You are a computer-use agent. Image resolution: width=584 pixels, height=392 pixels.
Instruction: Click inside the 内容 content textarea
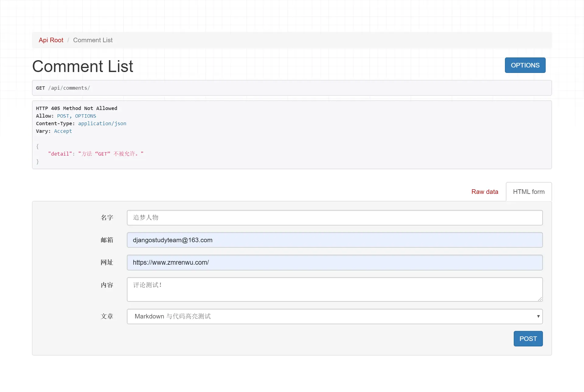(335, 289)
